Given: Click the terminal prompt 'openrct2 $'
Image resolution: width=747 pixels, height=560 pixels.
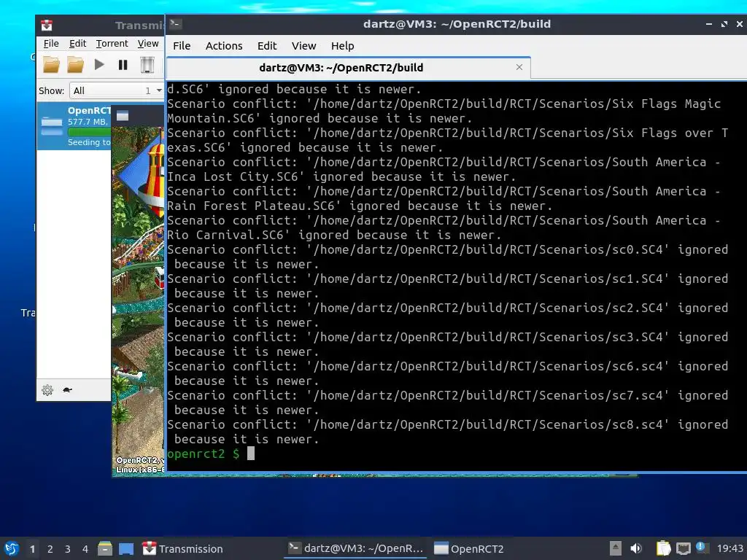Looking at the screenshot, I should click(204, 454).
